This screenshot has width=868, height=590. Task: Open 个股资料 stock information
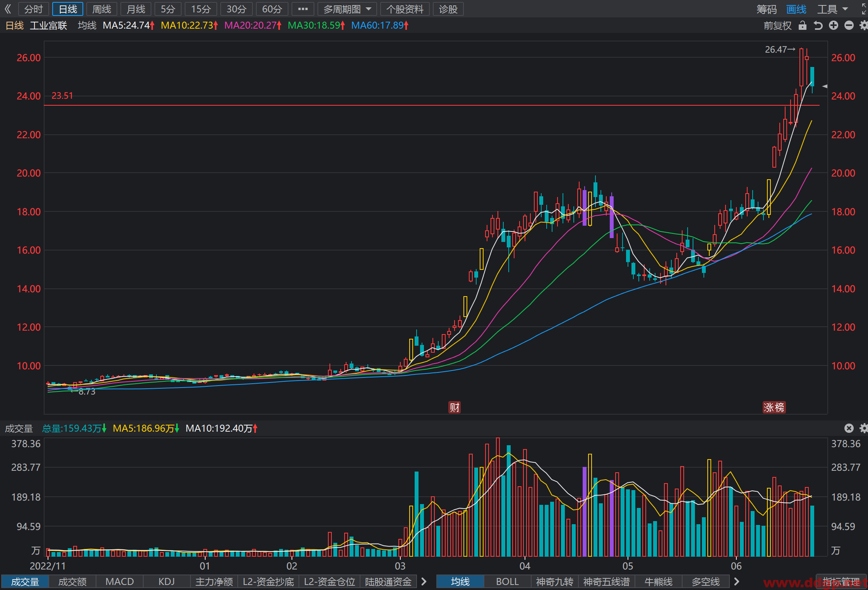[x=405, y=9]
